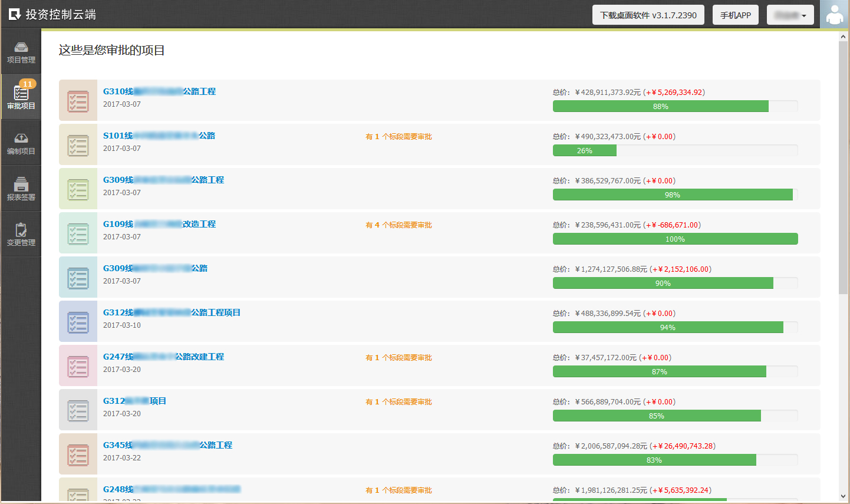Click the app logo next to 投资控制云端
850x504 pixels.
(x=15, y=14)
